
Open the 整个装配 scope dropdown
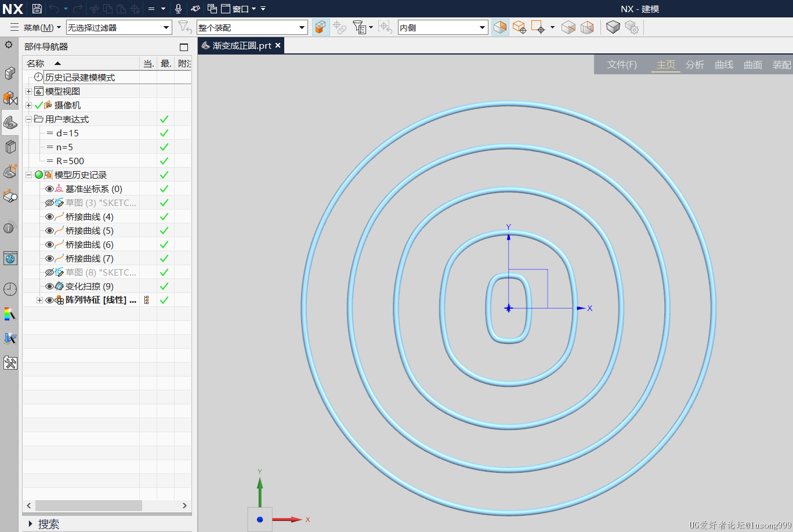[252, 27]
